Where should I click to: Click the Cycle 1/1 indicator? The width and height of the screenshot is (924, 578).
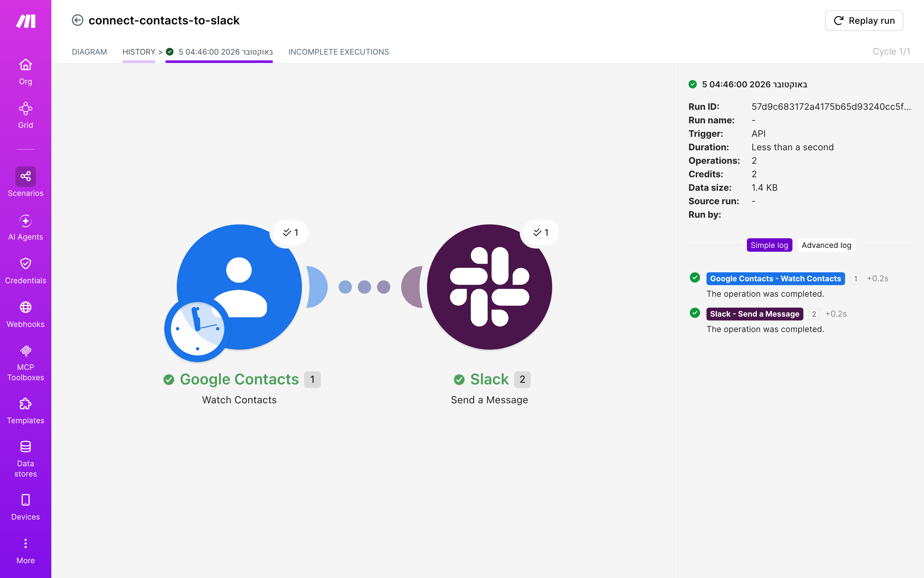[891, 52]
